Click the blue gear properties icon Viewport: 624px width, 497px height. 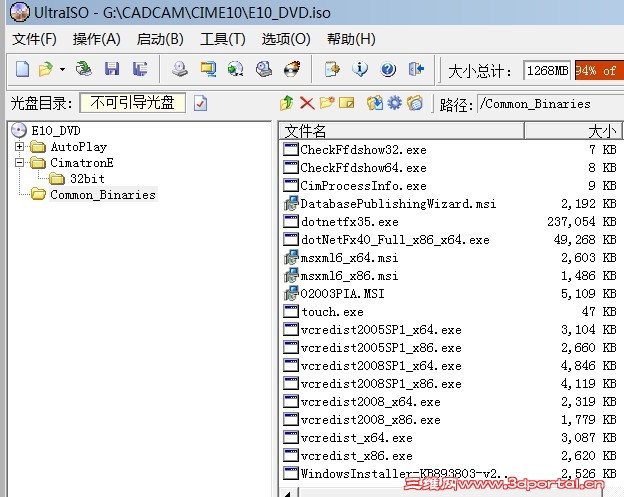[x=395, y=103]
